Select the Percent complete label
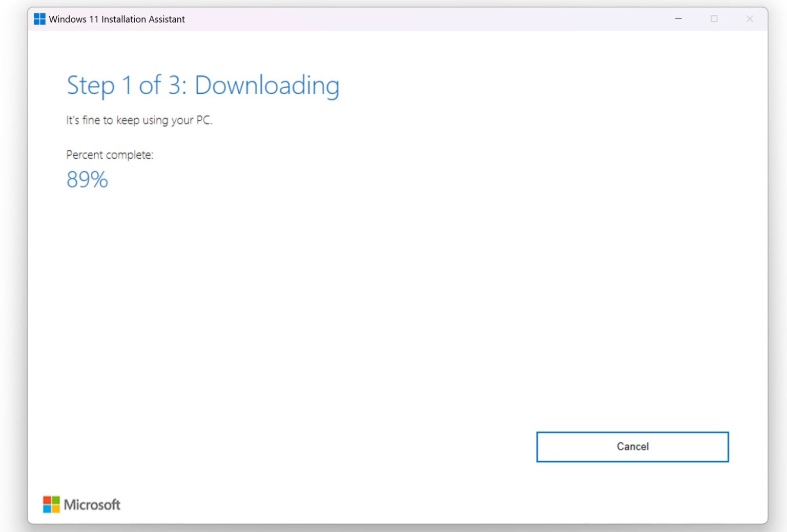The width and height of the screenshot is (787, 532). tap(109, 154)
